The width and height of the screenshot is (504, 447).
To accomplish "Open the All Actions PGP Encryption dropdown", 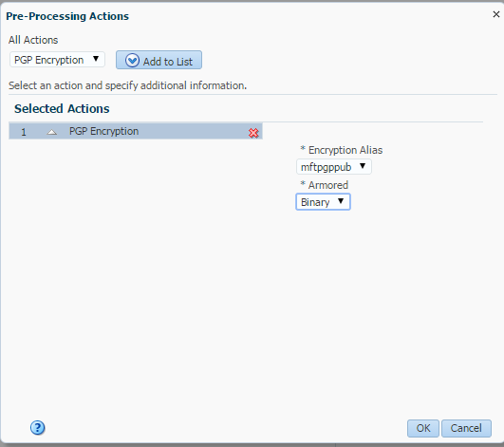I will 57,60.
